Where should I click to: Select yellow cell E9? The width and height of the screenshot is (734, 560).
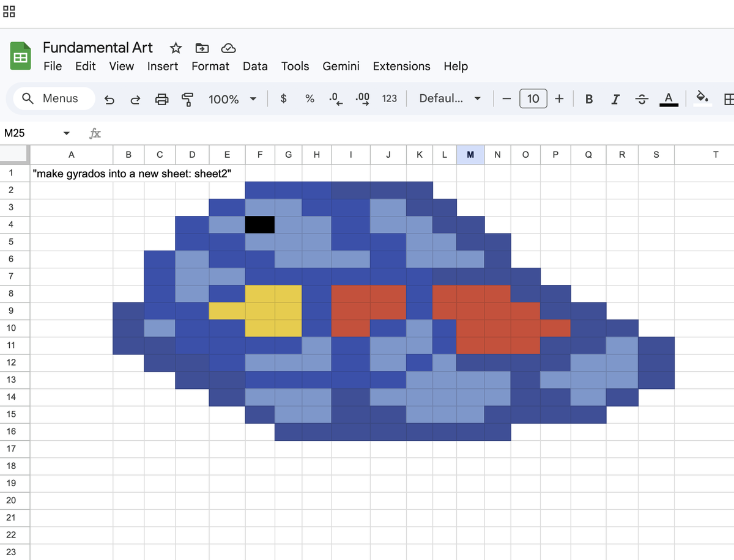tap(227, 311)
